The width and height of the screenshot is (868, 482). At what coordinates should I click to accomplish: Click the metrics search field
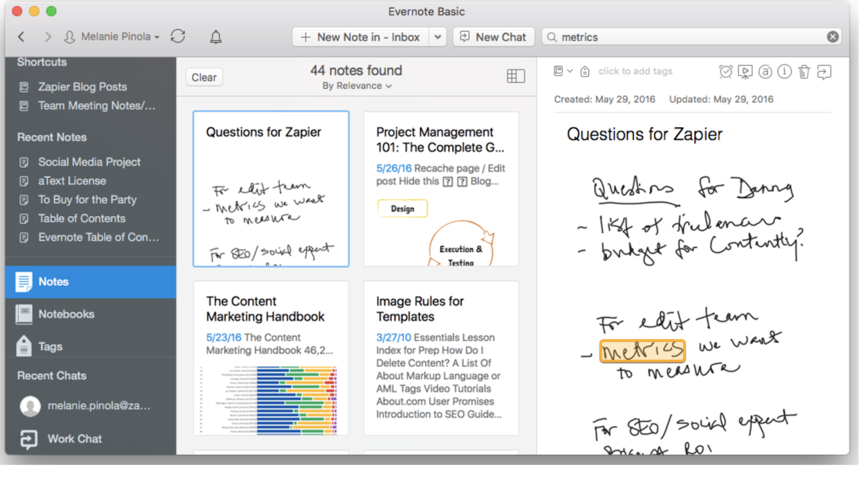coord(692,37)
